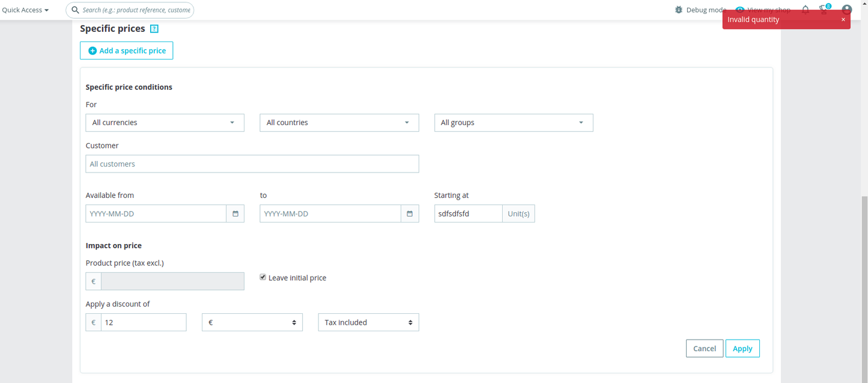868x383 pixels.
Task: Click the search magnifier icon
Action: [75, 10]
